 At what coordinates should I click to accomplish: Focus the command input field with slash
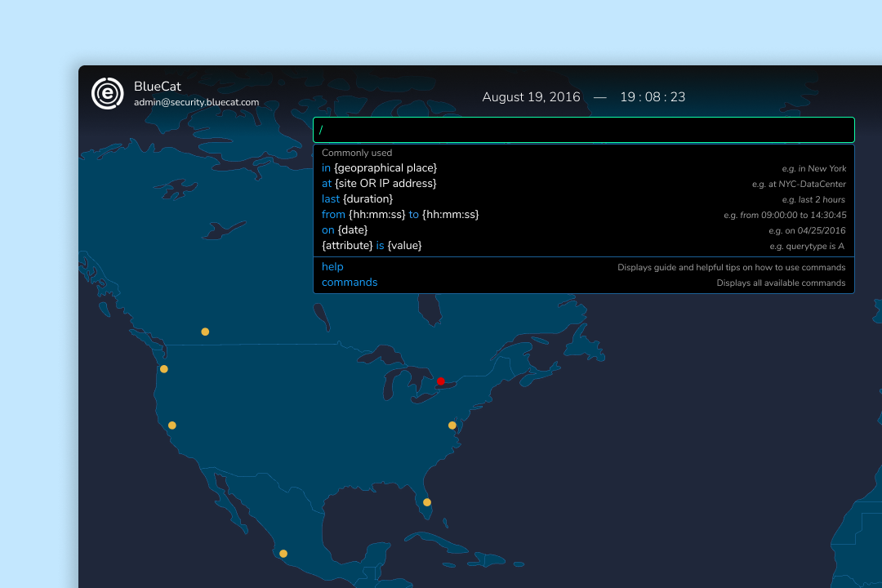click(x=584, y=130)
